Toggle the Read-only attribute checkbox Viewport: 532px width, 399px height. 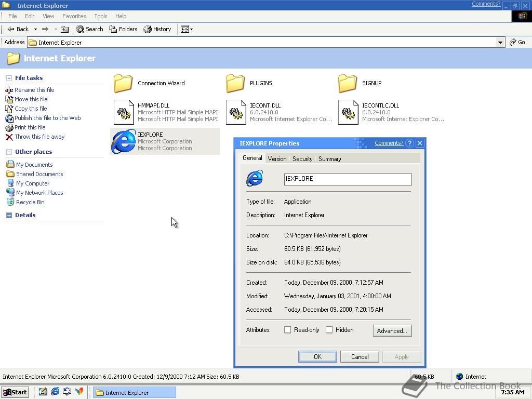pyautogui.click(x=287, y=330)
